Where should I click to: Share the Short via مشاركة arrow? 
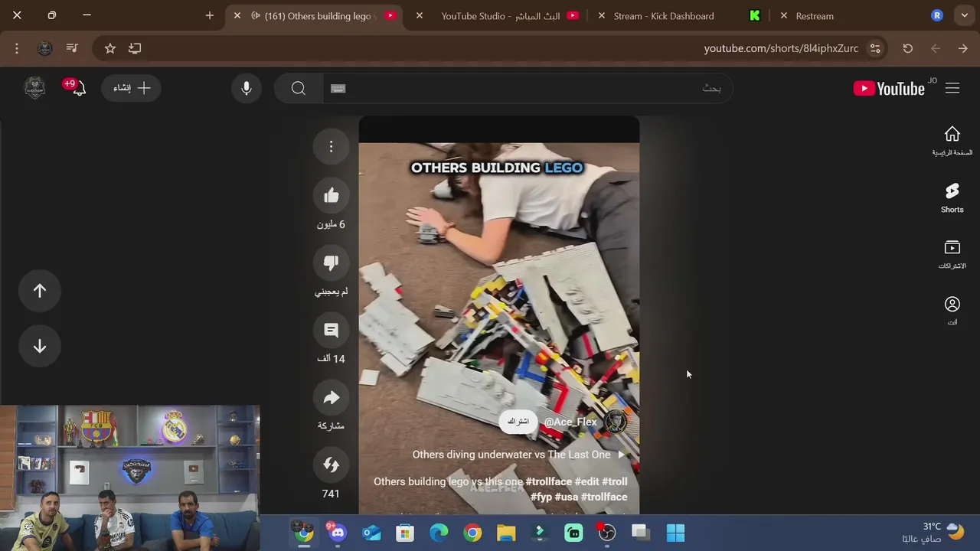coord(331,398)
